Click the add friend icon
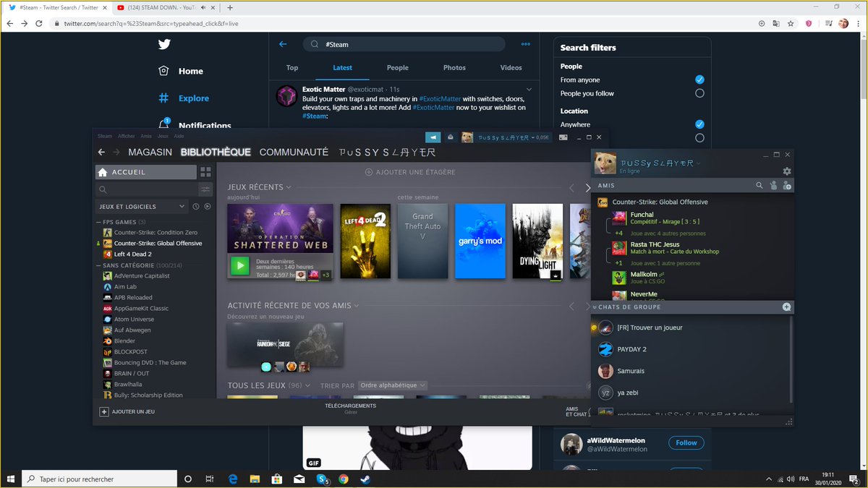The image size is (868, 488). pyautogui.click(x=787, y=186)
